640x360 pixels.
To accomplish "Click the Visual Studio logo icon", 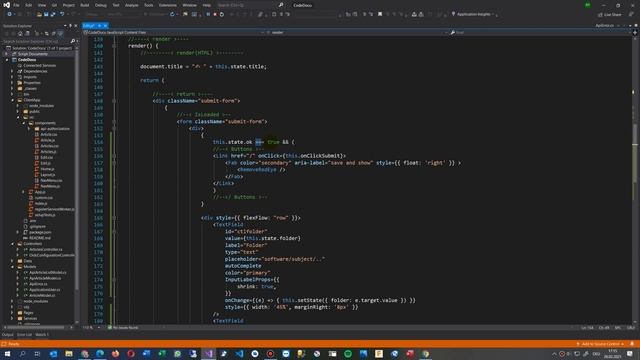I will [7, 5].
